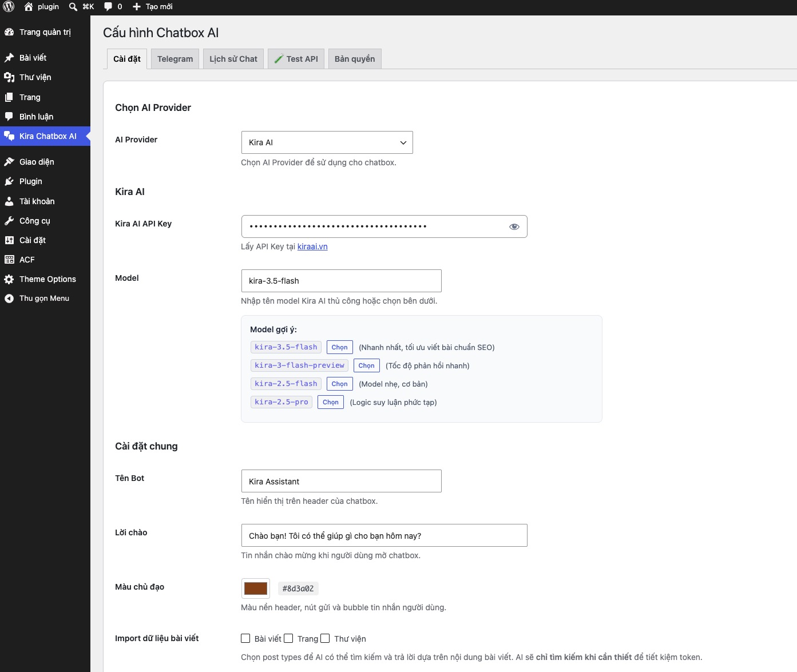The image size is (797, 672).
Task: Click the Cấu hình Chatbox AI heading
Action: click(x=161, y=33)
